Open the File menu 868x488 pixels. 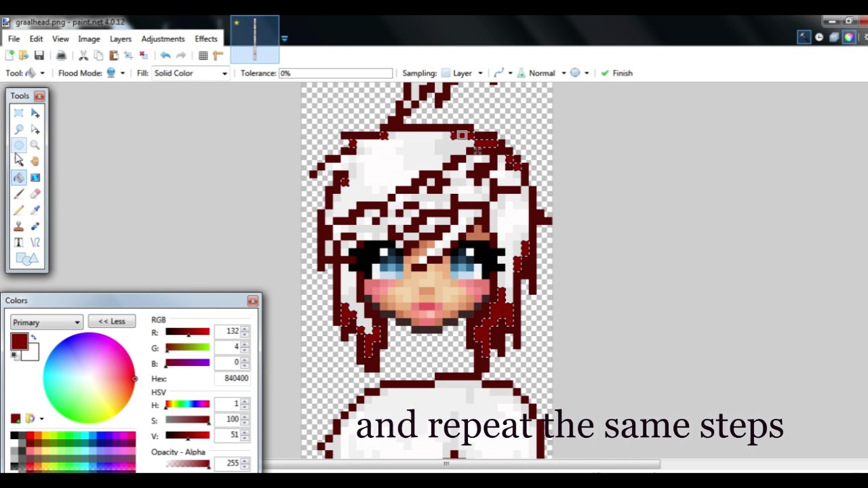(14, 39)
